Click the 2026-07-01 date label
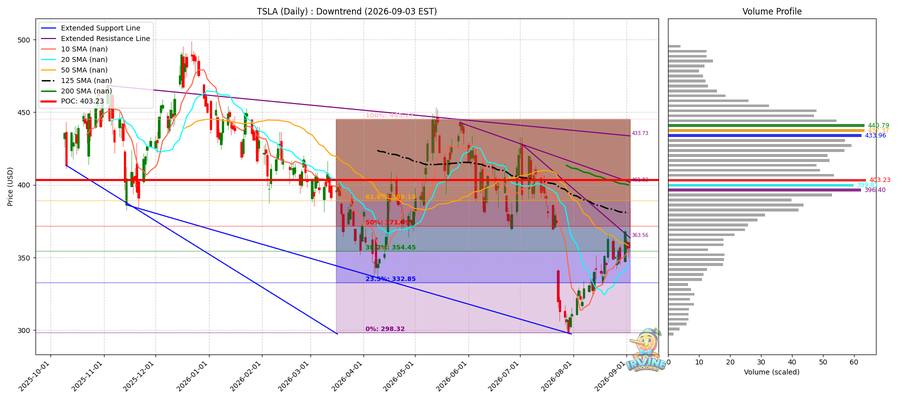 [x=506, y=376]
